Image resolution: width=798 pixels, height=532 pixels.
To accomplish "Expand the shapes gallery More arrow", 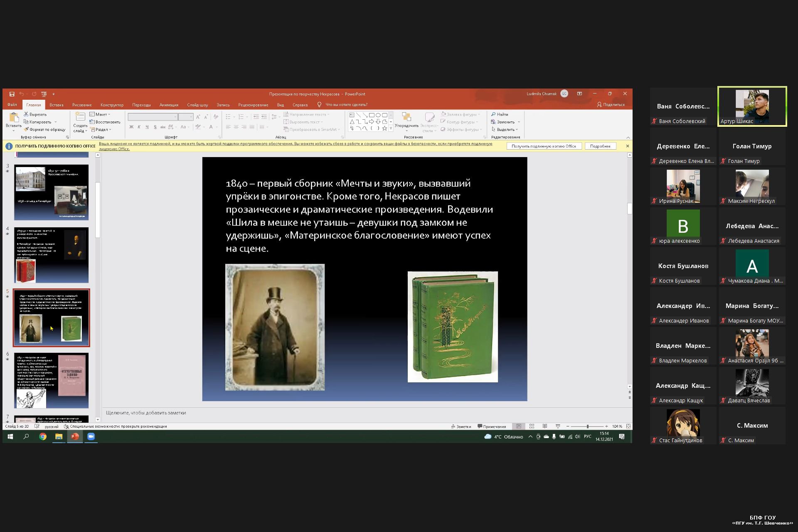I will 391,128.
